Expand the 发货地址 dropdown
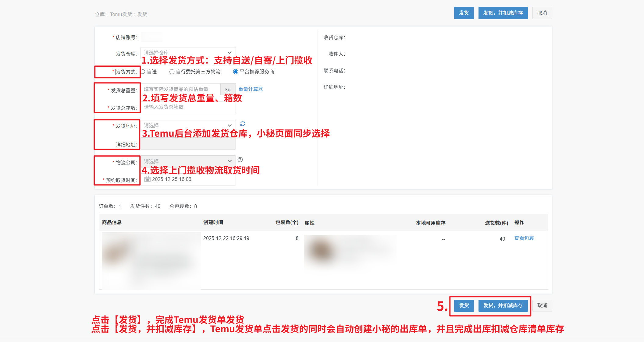This screenshot has height=342, width=644. [188, 125]
